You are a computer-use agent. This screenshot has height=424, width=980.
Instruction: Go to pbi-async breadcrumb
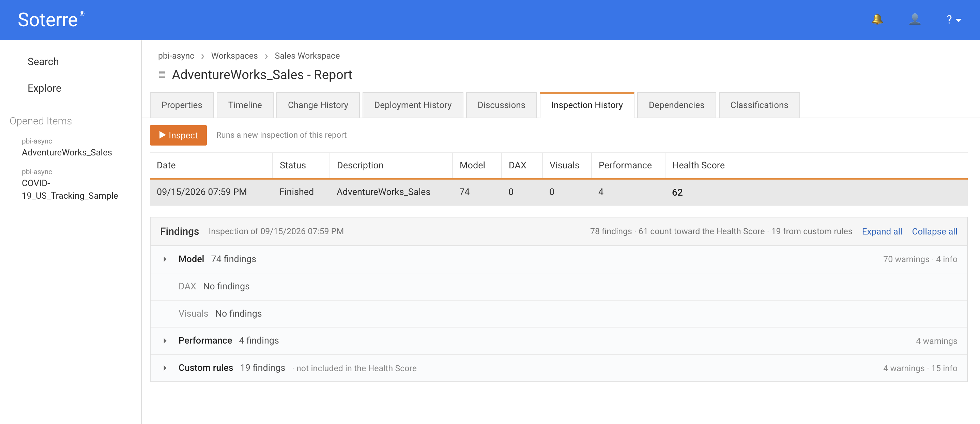(x=176, y=56)
